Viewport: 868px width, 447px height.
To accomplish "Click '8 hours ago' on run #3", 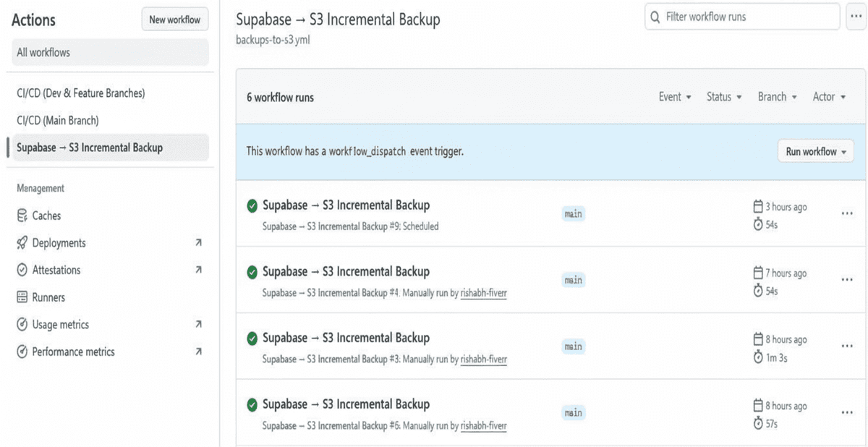I will [786, 340].
